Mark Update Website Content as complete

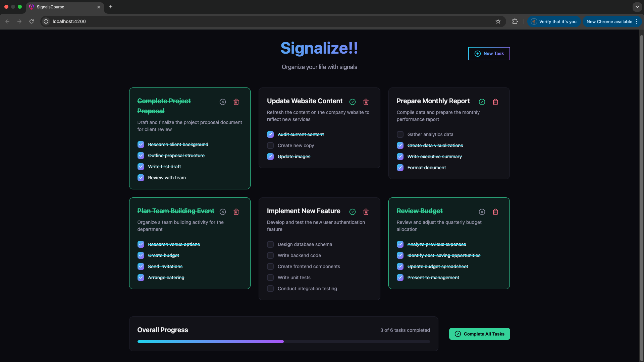click(353, 102)
